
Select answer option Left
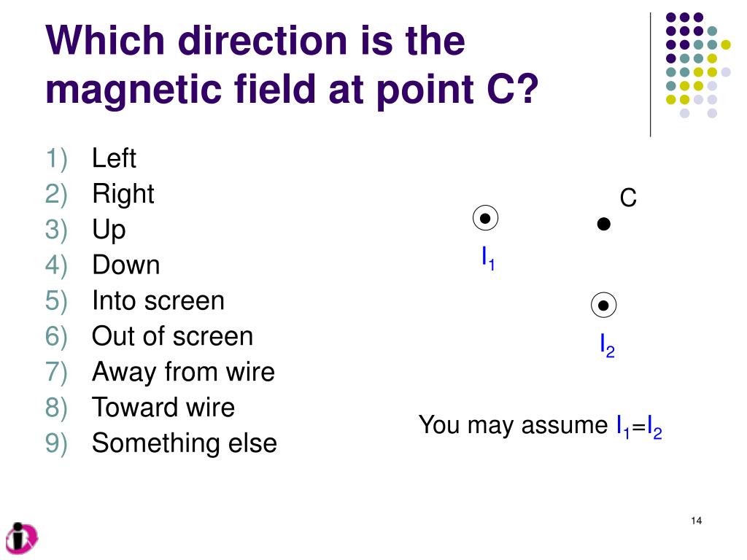click(x=114, y=158)
